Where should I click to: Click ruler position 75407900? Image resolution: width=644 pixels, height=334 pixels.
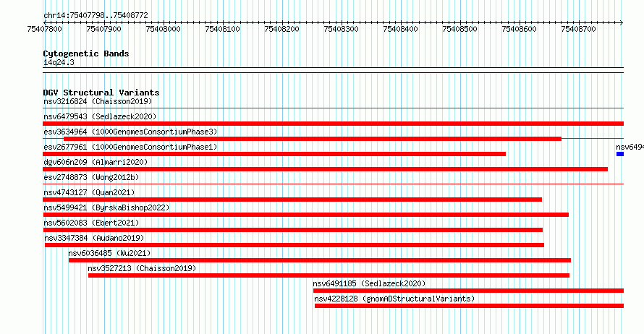(104, 29)
